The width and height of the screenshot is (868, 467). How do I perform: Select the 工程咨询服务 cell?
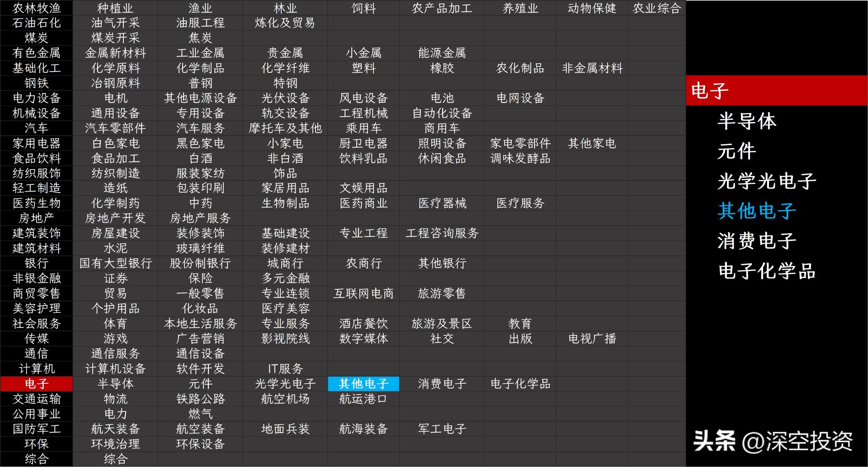[442, 233]
